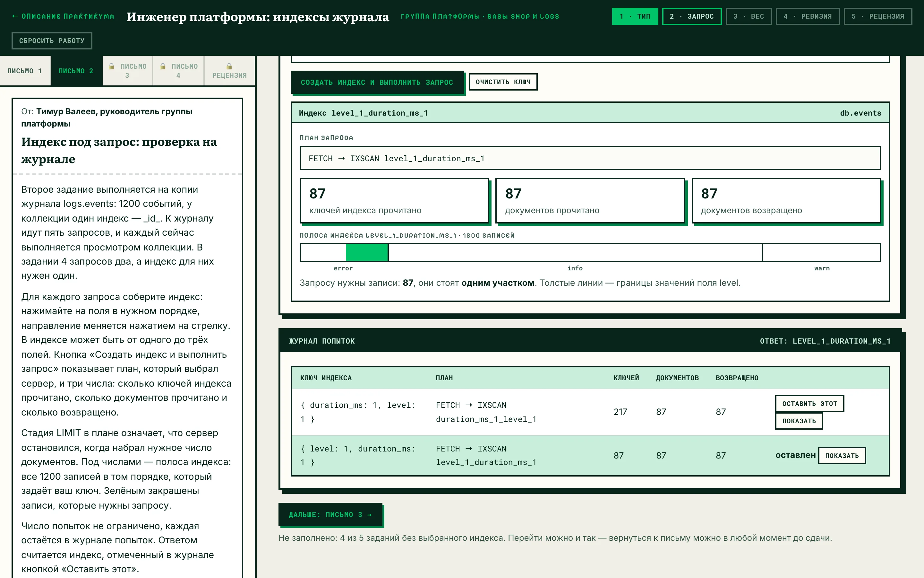Viewport: 924px width, 578px height.
Task: Click the 87 ключей индекса прочитано card
Action: (x=394, y=201)
